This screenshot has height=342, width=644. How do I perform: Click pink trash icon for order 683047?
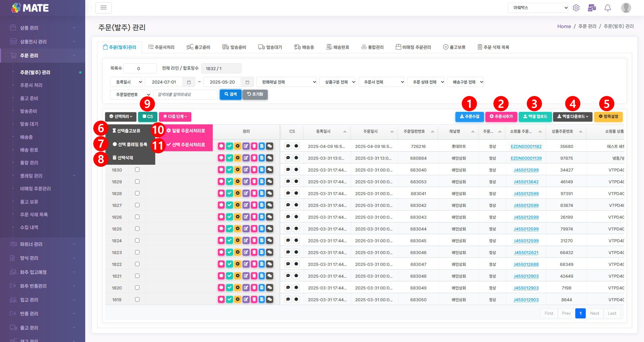click(x=254, y=264)
